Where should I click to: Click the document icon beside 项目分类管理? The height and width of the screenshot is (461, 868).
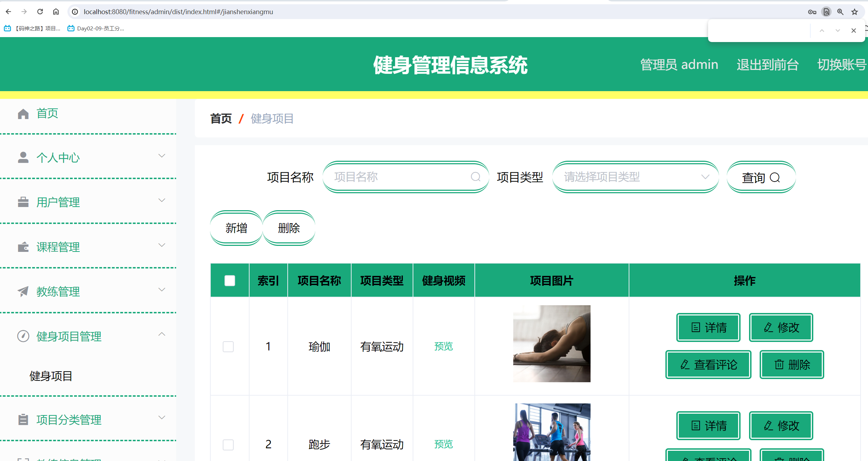click(x=23, y=420)
